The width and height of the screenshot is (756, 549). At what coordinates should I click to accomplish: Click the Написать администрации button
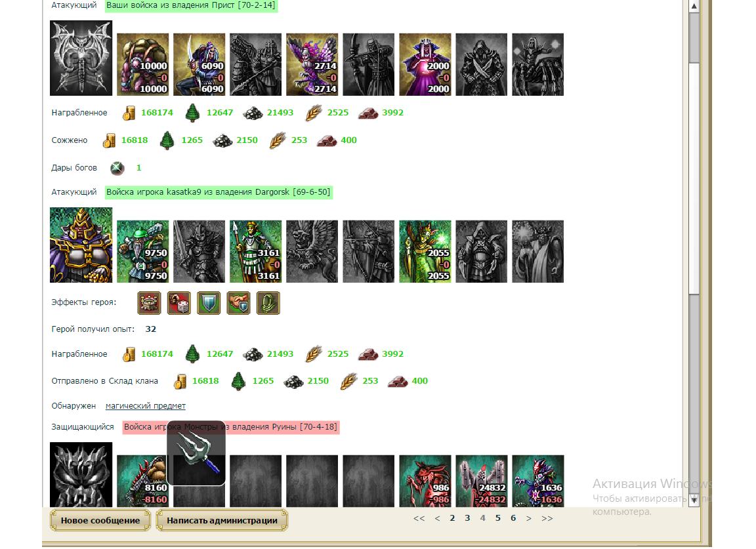click(222, 521)
